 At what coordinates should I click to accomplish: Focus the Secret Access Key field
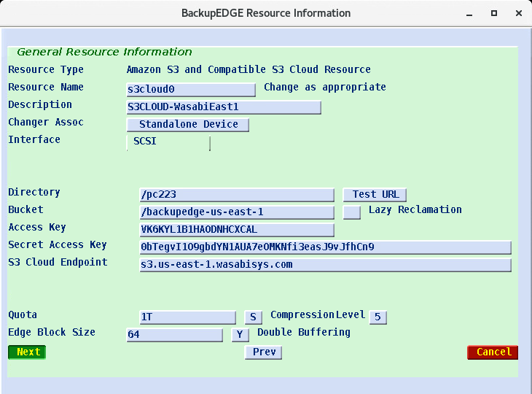[x=325, y=247]
